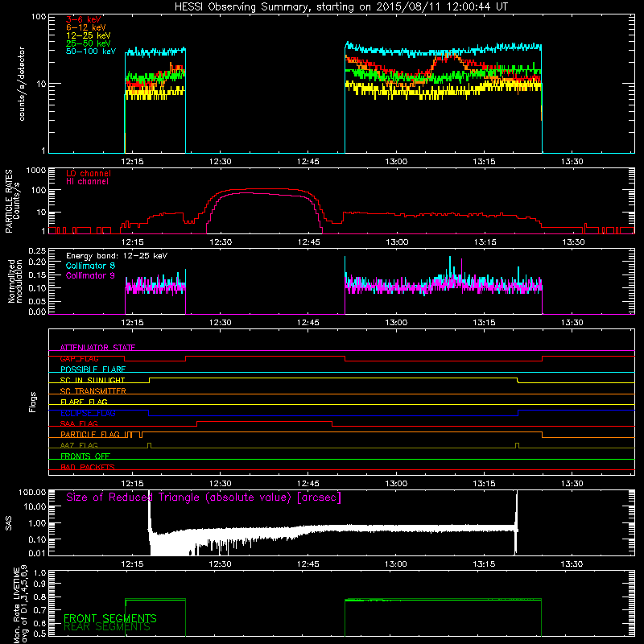Select the ATTENUATOR_STATE flag label

pos(97,348)
